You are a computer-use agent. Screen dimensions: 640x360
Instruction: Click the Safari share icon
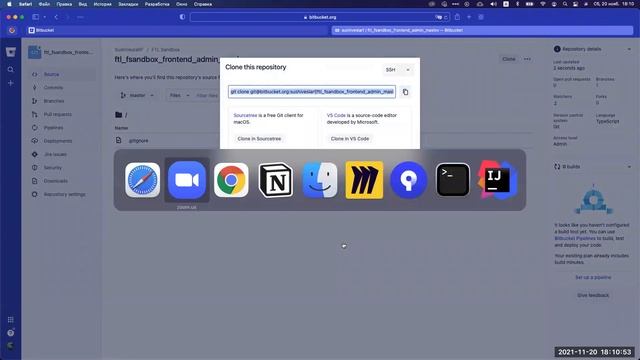click(x=457, y=17)
